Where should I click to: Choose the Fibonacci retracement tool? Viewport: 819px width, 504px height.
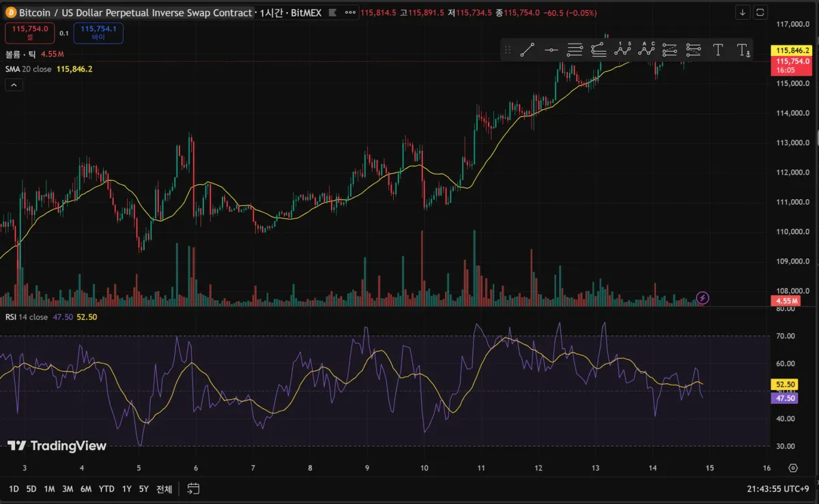[575, 49]
